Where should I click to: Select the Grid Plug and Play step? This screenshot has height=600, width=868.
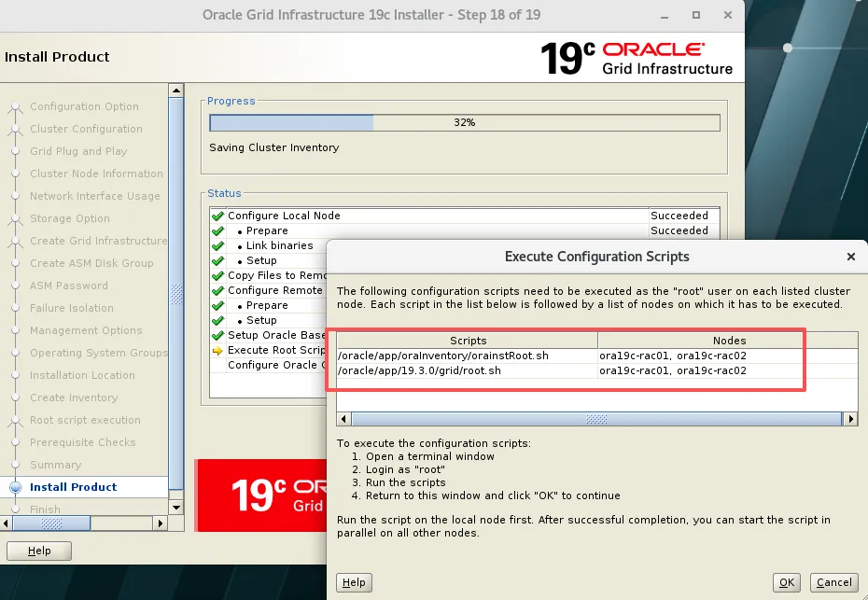click(x=78, y=151)
